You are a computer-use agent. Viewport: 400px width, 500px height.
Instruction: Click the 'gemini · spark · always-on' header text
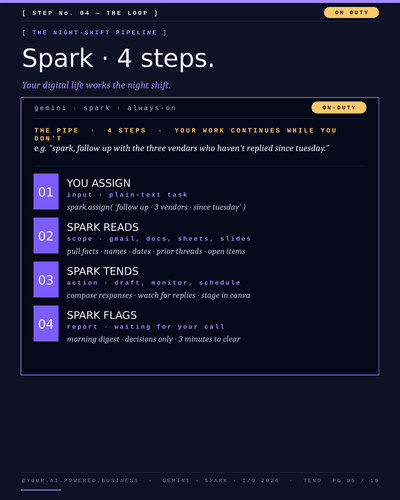tap(105, 108)
